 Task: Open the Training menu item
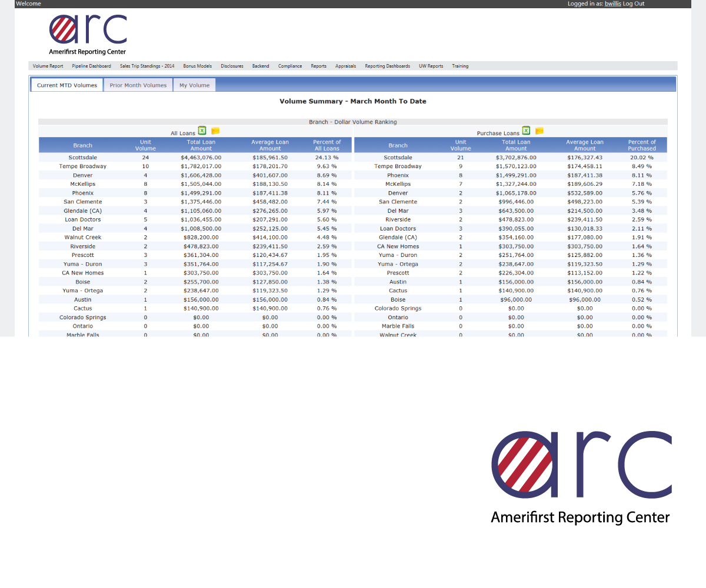[460, 66]
